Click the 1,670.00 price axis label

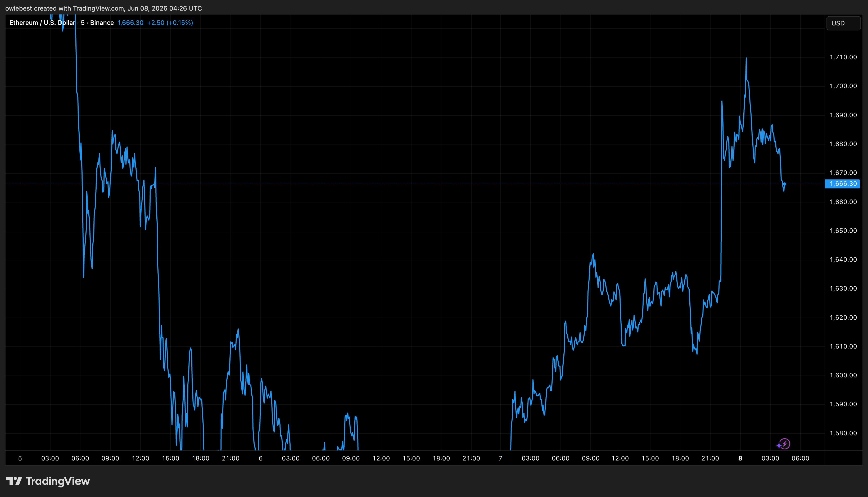pos(843,173)
